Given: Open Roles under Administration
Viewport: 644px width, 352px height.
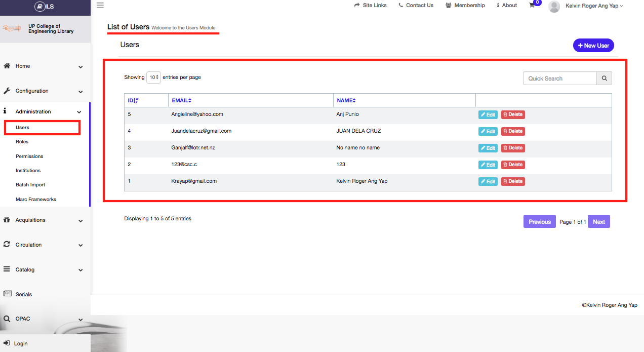Looking at the screenshot, I should click(x=22, y=142).
